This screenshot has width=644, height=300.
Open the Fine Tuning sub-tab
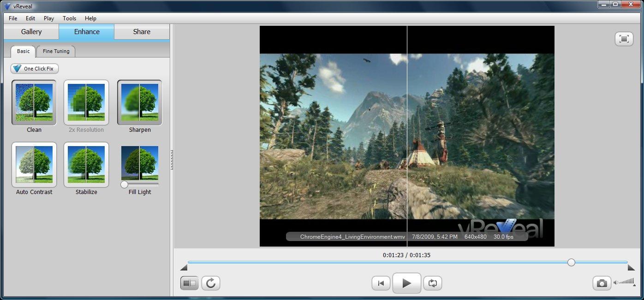(56, 51)
